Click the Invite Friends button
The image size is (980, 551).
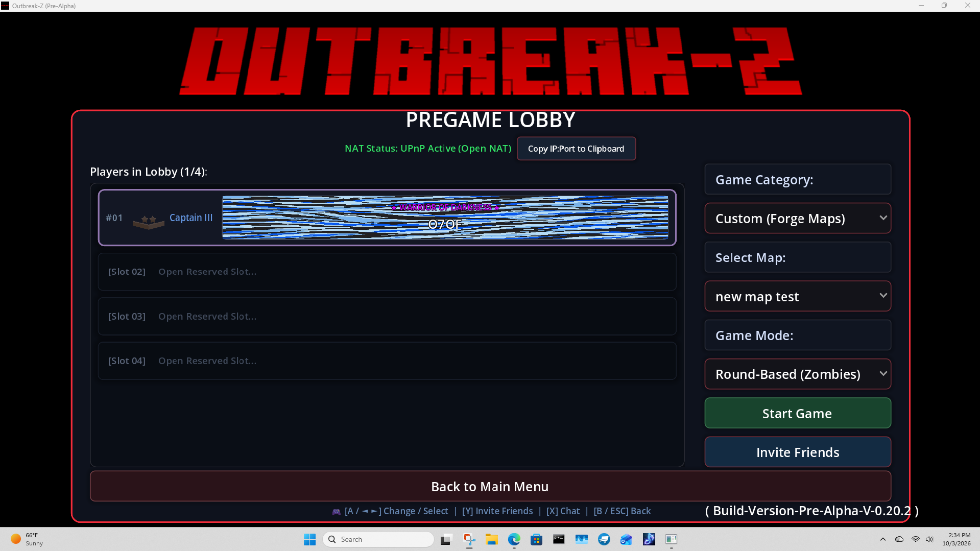pos(798,452)
